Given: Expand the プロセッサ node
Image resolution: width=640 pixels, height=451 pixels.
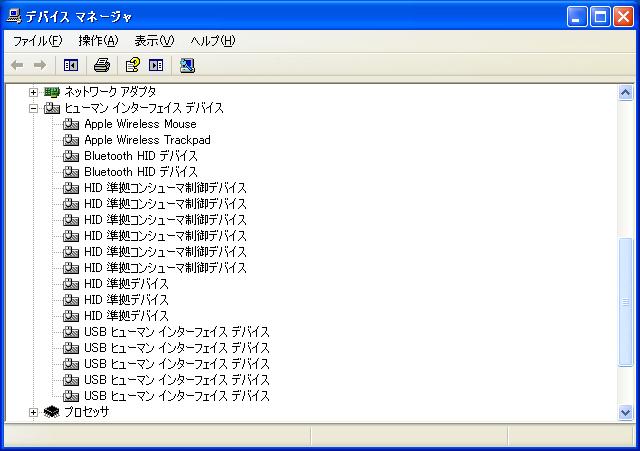Looking at the screenshot, I should coord(33,412).
